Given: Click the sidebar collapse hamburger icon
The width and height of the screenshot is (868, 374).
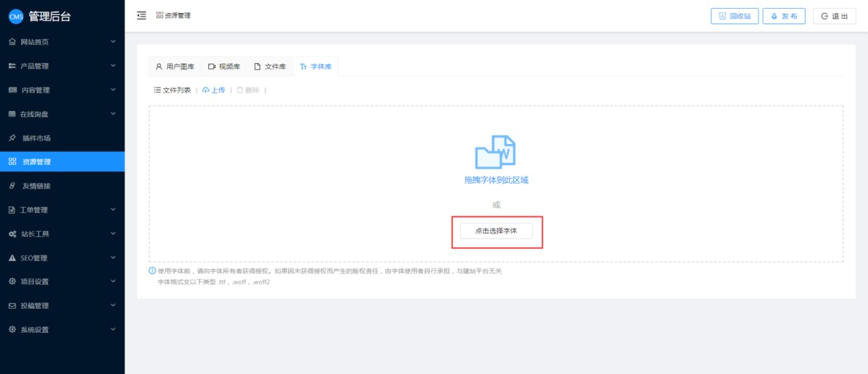Looking at the screenshot, I should (141, 15).
